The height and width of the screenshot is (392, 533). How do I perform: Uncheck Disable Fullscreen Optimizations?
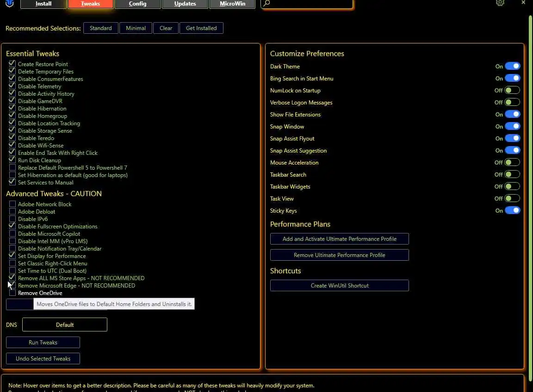(x=12, y=226)
